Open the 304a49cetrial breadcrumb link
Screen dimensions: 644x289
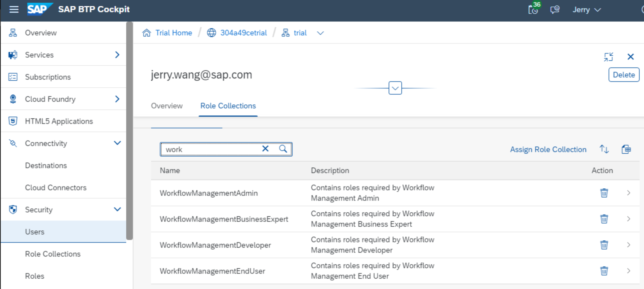(x=244, y=33)
